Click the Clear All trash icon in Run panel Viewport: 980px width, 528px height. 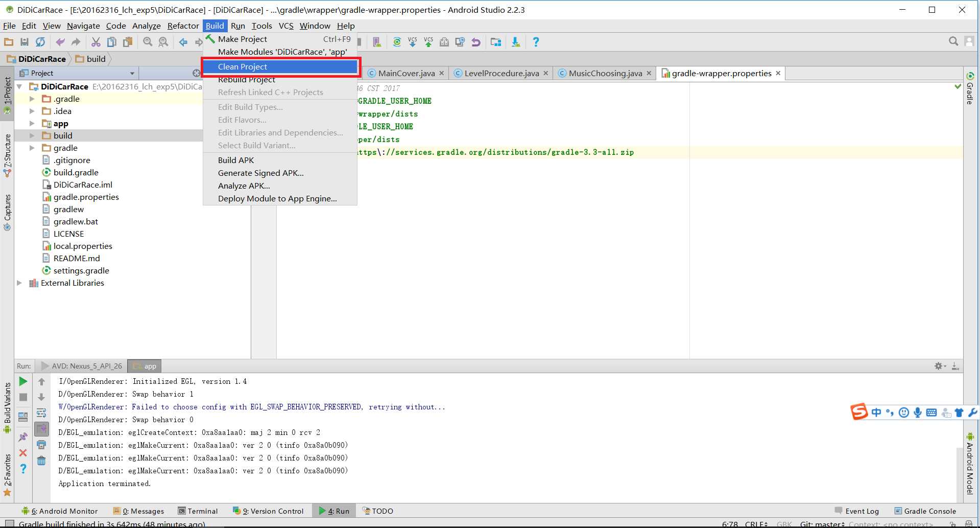pyautogui.click(x=41, y=461)
